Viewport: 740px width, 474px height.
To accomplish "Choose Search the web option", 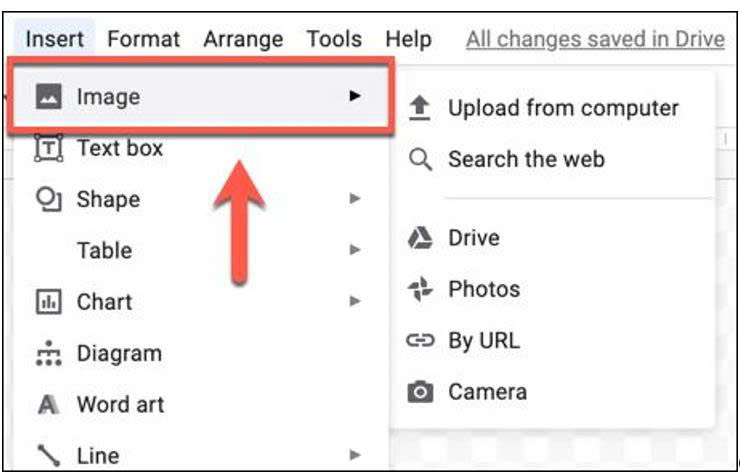I will tap(526, 159).
